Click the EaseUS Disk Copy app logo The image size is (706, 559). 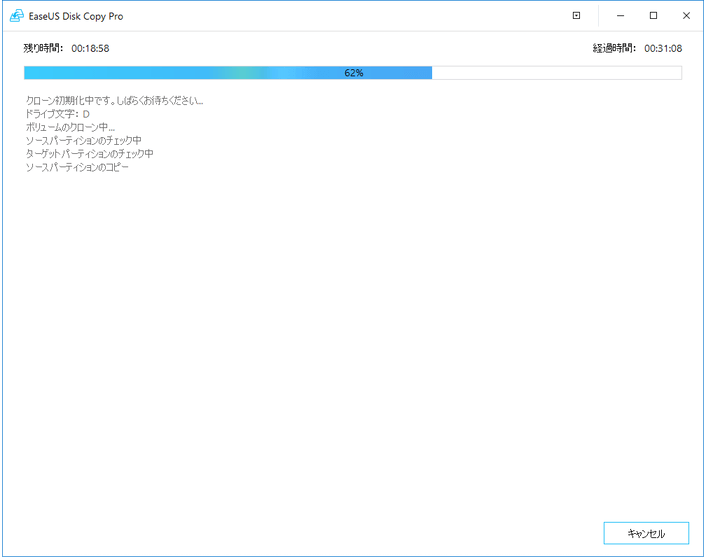(16, 16)
